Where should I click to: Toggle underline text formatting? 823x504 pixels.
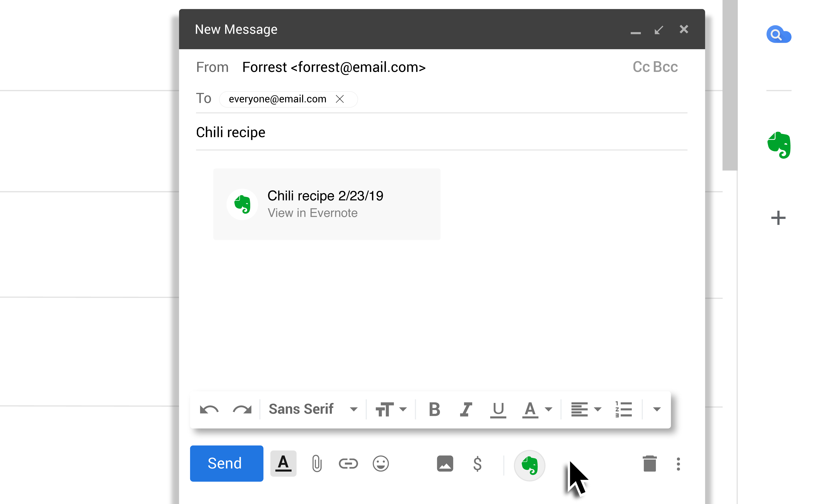click(x=498, y=409)
